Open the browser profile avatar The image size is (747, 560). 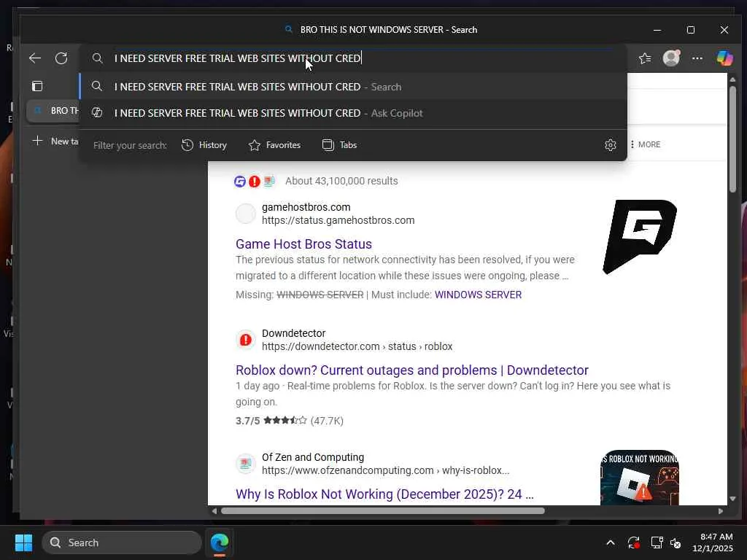click(x=671, y=58)
